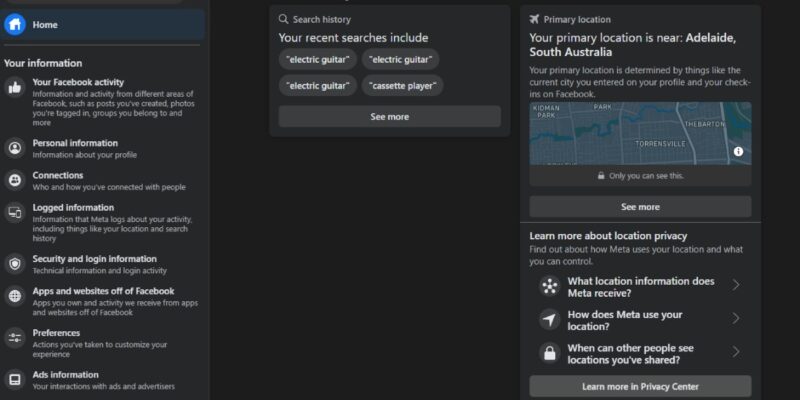Click the Personal information profile icon

coord(15,149)
